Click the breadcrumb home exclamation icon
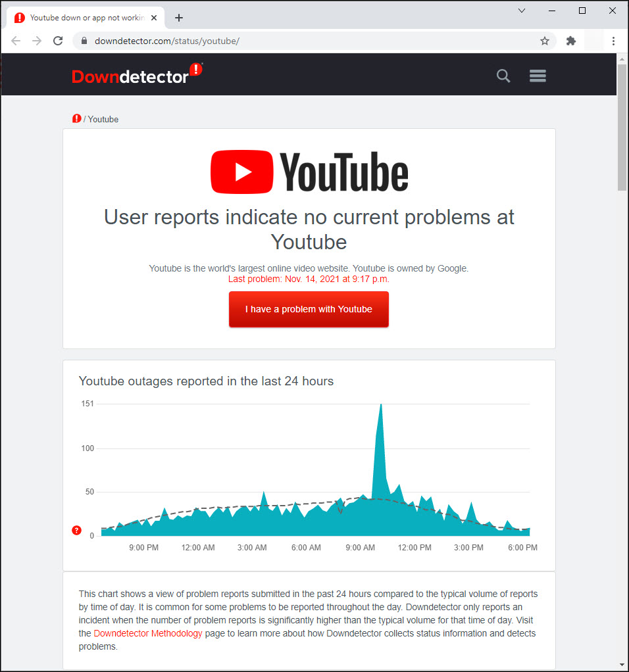 77,119
